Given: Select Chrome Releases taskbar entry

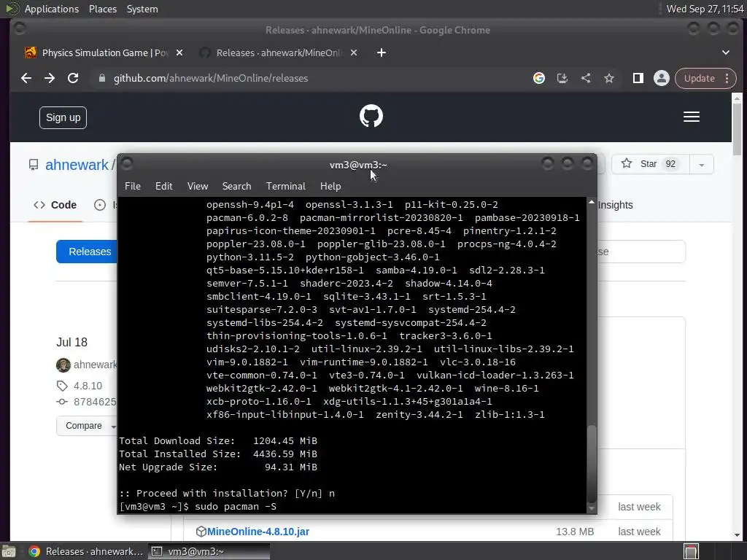Looking at the screenshot, I should click(x=86, y=551).
